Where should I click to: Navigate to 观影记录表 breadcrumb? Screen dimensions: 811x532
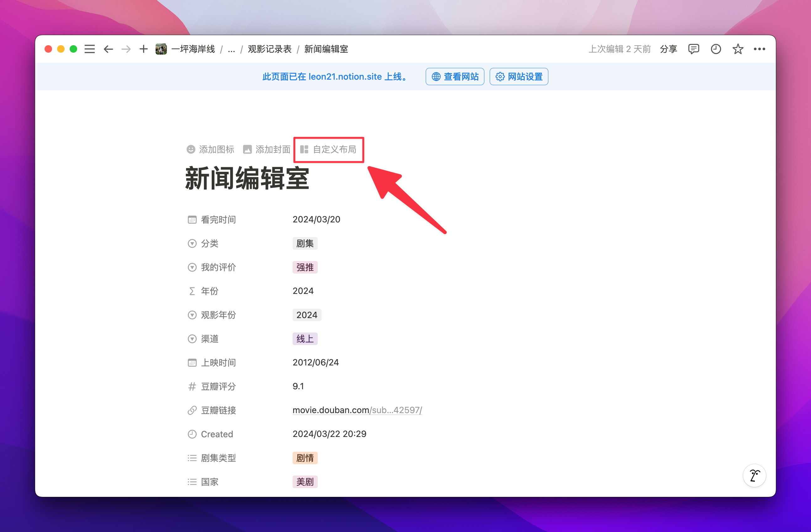(x=269, y=50)
